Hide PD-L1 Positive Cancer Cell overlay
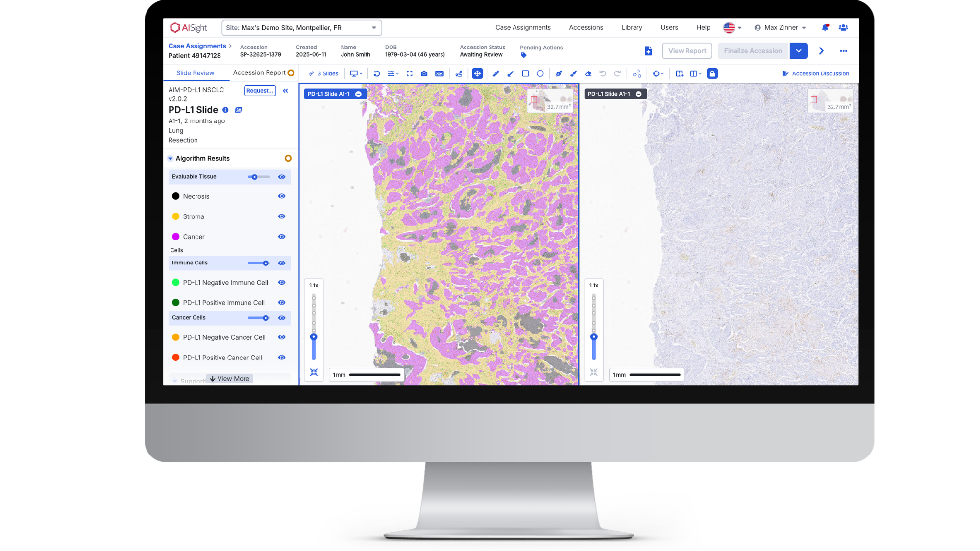Viewport: 980px width, 551px height. point(281,358)
